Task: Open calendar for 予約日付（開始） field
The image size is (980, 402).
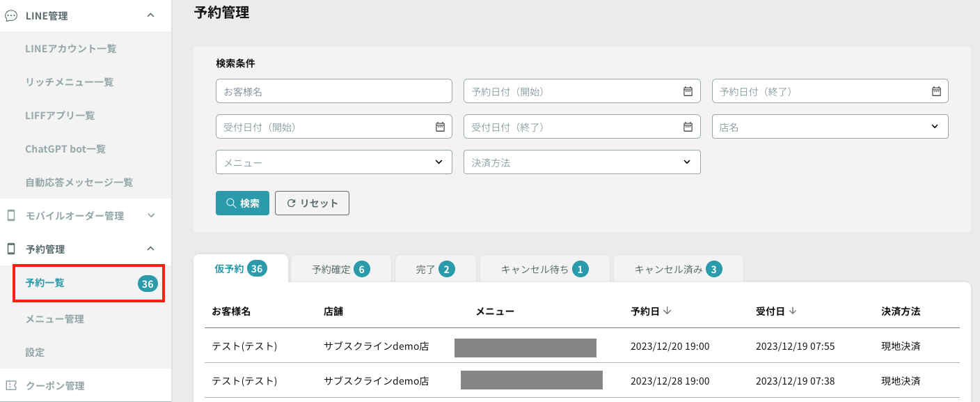Action: pos(688,91)
